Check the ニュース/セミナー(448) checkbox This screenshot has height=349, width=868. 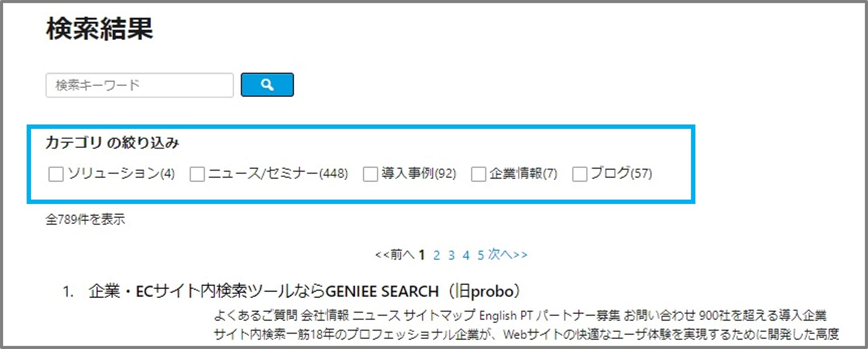(197, 174)
